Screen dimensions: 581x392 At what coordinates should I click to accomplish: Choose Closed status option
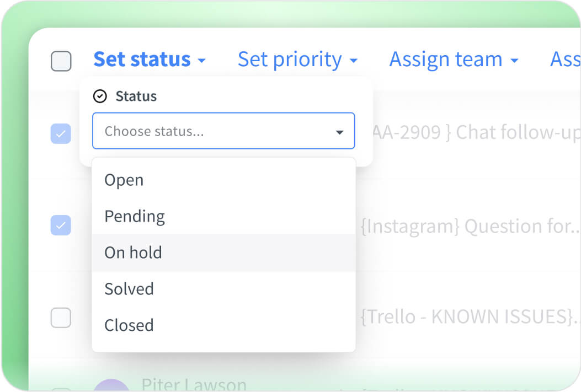tap(129, 325)
